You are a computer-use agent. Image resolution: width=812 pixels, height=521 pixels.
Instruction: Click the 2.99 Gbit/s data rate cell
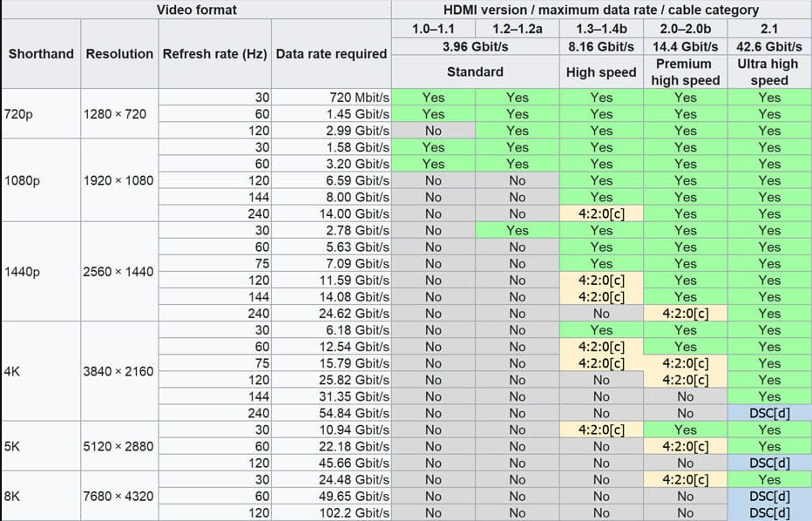(331, 131)
